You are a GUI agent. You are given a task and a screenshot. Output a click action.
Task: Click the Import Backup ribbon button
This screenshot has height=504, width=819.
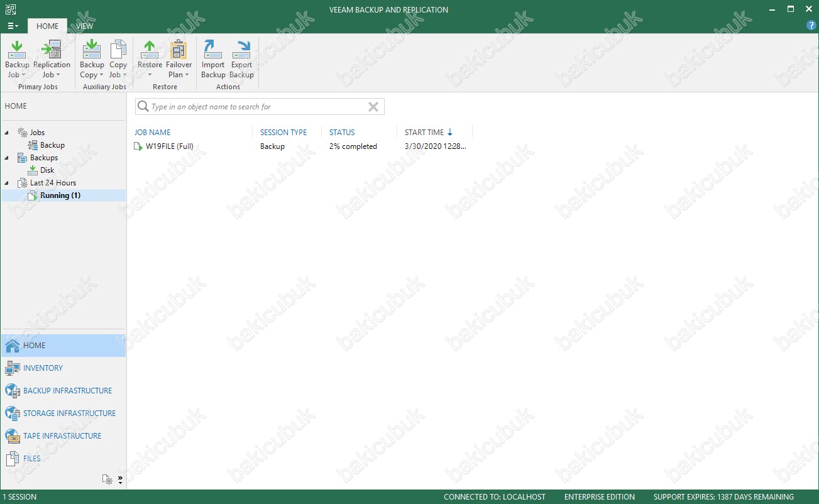pyautogui.click(x=213, y=59)
